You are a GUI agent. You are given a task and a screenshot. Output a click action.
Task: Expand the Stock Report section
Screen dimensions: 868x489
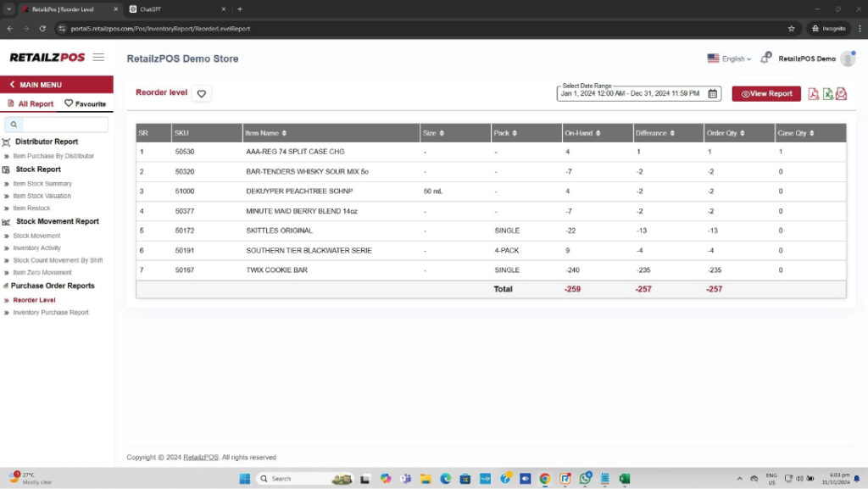[x=38, y=169]
